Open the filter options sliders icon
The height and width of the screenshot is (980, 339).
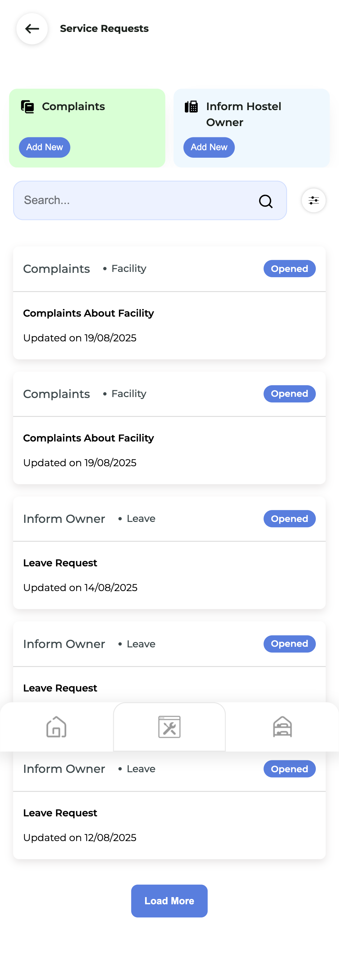(x=314, y=201)
